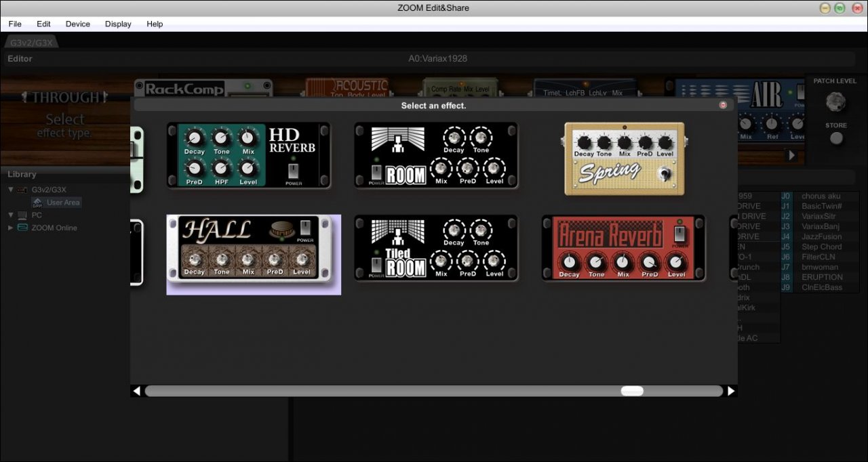Screen dimensions: 868x462
Task: Collapse the PC library node
Action: click(11, 215)
